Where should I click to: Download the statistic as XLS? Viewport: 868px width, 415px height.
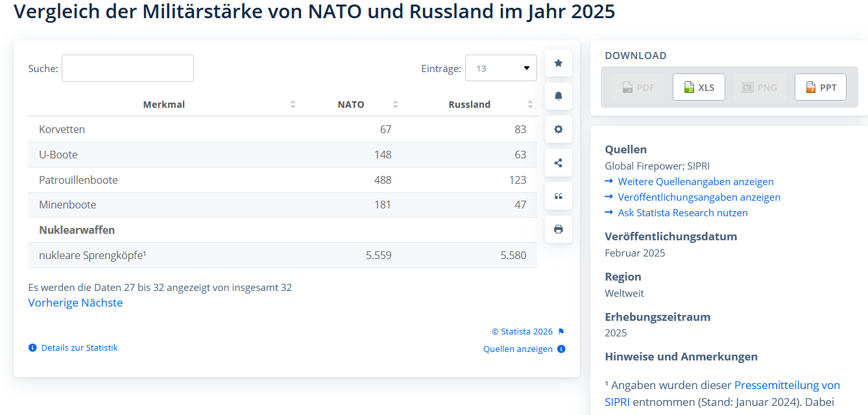coord(699,88)
